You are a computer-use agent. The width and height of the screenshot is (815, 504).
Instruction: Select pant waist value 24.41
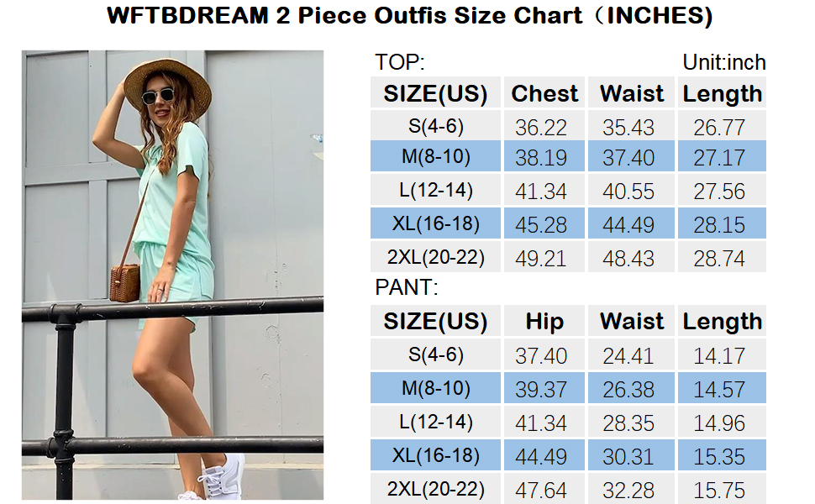click(628, 356)
